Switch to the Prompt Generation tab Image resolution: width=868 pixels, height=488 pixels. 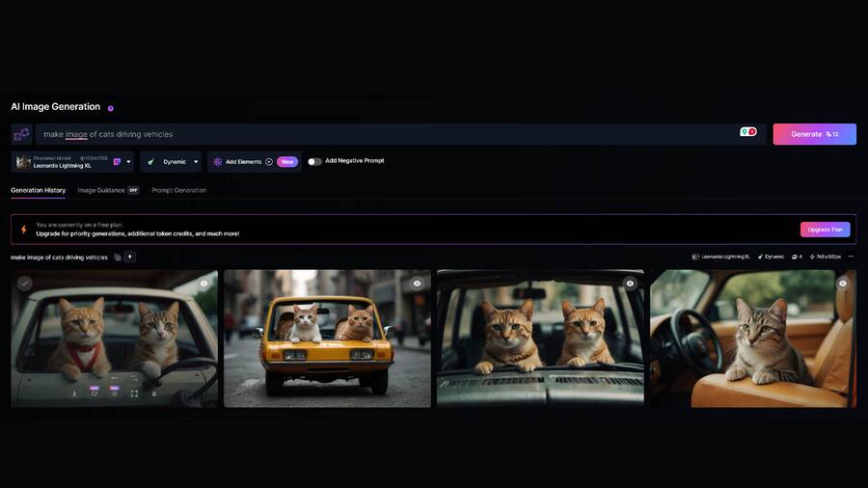[x=178, y=190]
